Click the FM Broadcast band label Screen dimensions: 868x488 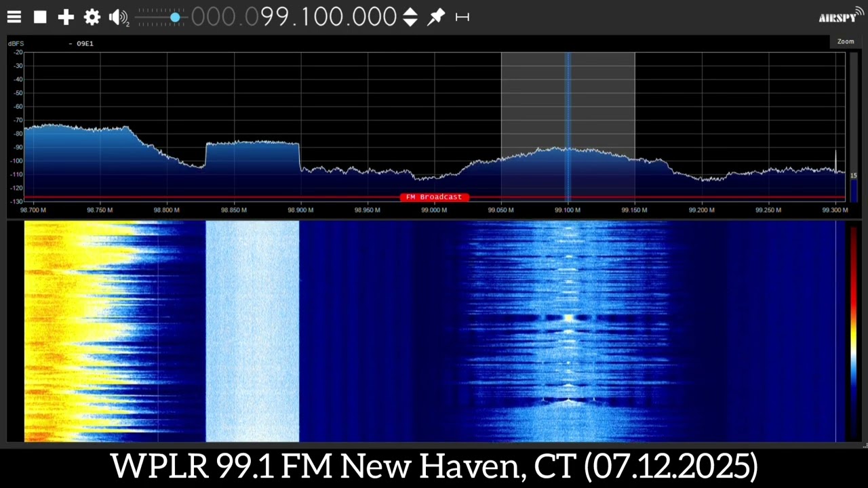tap(434, 197)
